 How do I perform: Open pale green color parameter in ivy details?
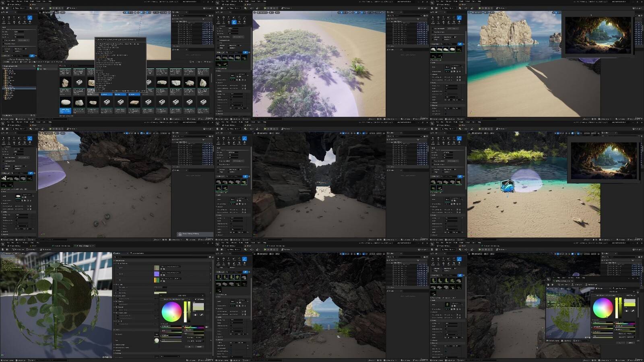pos(160,292)
